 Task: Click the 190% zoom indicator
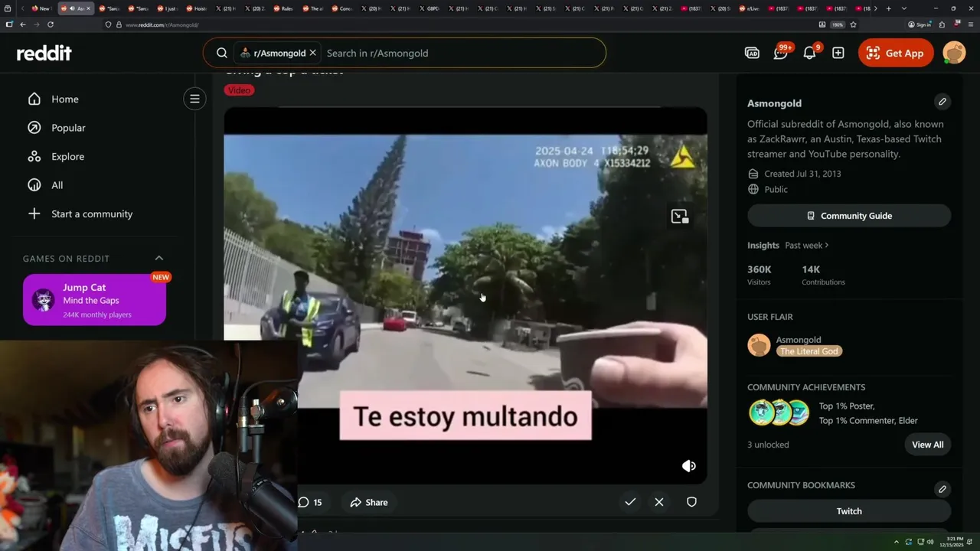click(x=838, y=24)
